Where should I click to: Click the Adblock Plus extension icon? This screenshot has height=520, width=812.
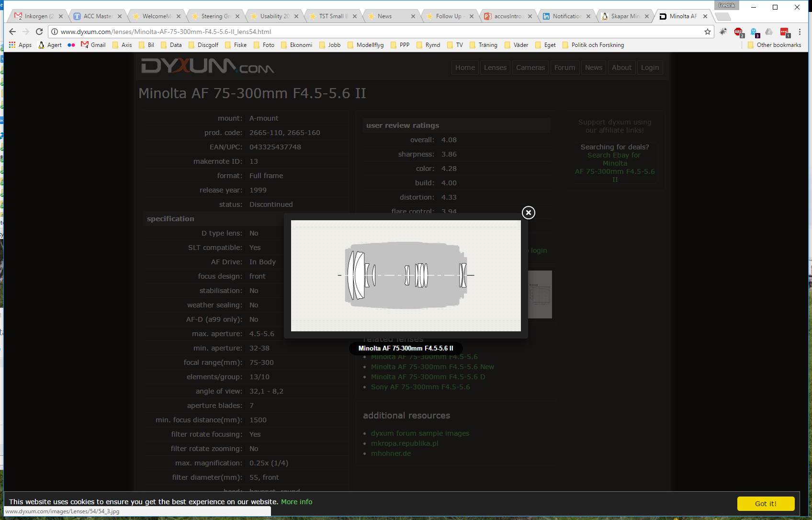[x=738, y=32]
